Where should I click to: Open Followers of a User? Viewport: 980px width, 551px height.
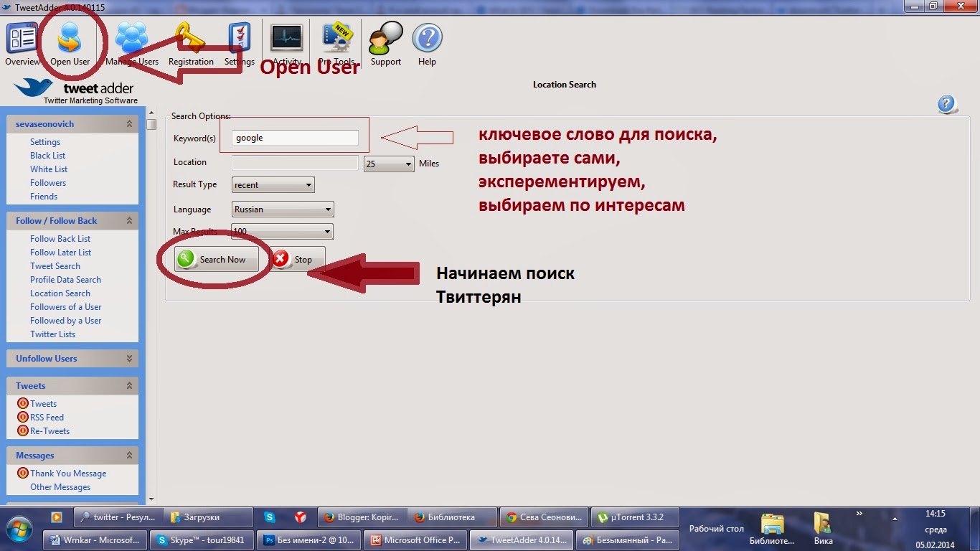pos(66,307)
